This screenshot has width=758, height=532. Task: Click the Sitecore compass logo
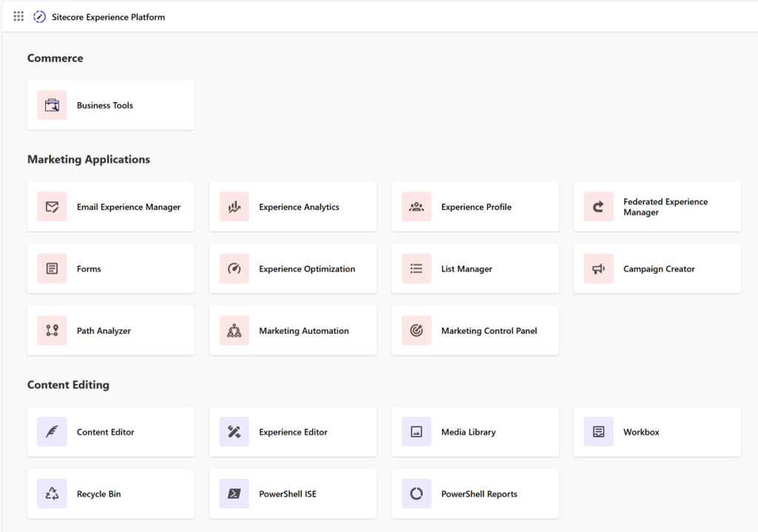point(39,17)
